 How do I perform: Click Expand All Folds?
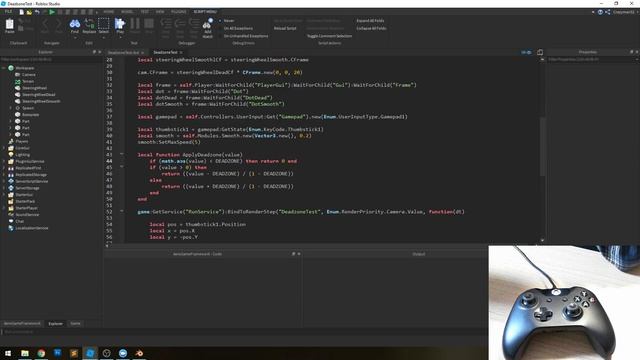click(x=370, y=20)
